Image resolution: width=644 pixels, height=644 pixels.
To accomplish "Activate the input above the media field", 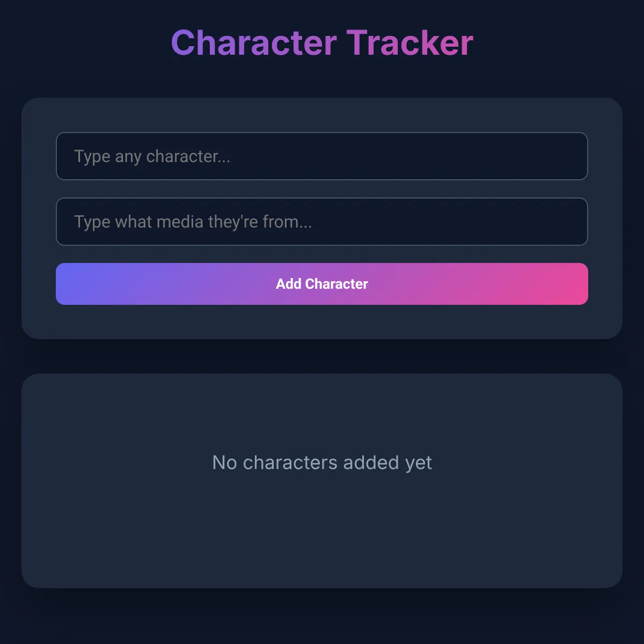I will coord(322,156).
